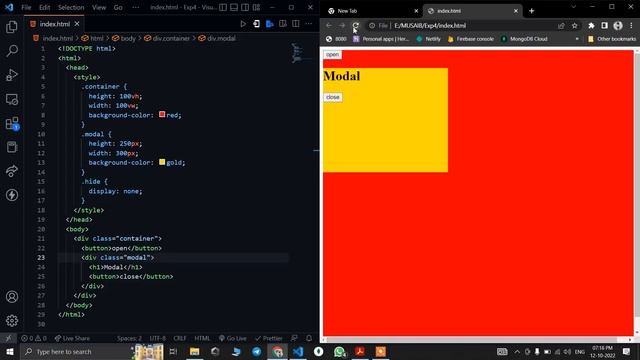Open Firebase console bookmark

[x=471, y=39]
